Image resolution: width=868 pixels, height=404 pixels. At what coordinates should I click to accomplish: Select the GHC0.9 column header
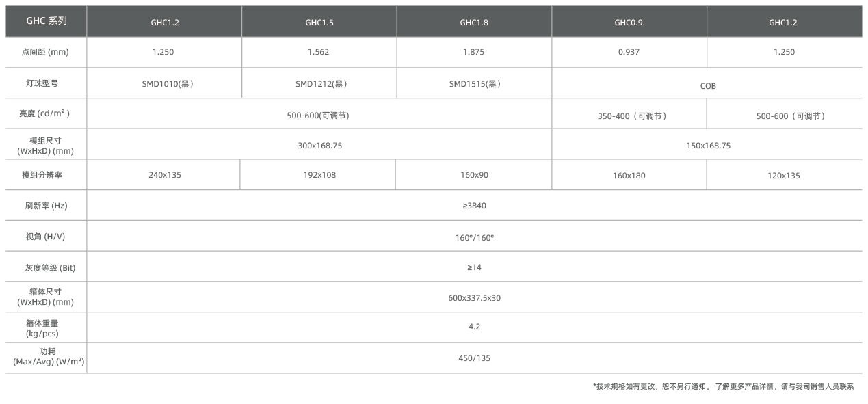coord(629,22)
